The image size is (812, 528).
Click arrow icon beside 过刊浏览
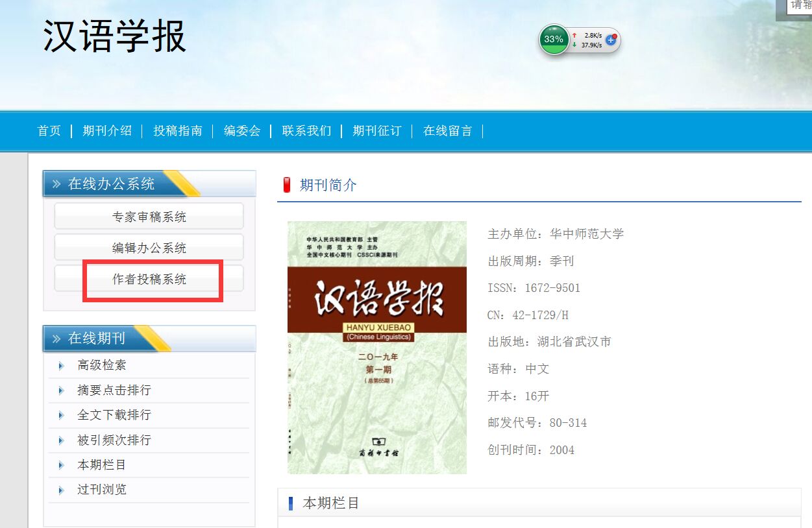pyautogui.click(x=61, y=490)
